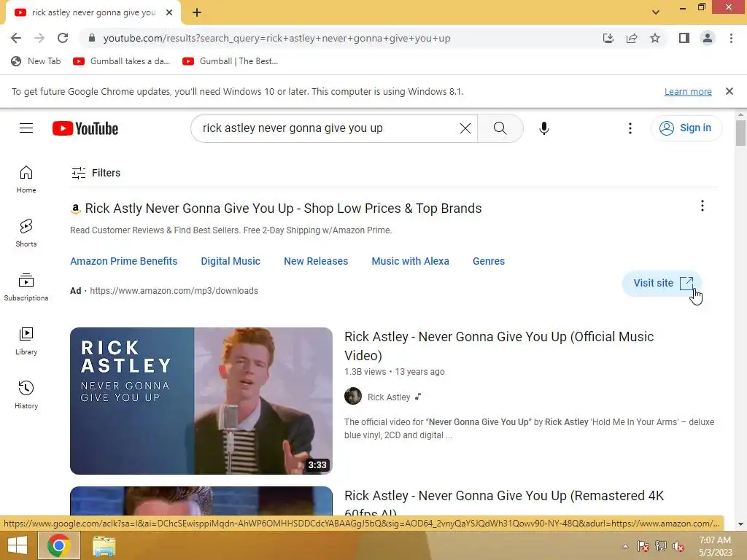This screenshot has width=747, height=560.
Task: Show hidden tray icons arrow
Action: [x=625, y=546]
